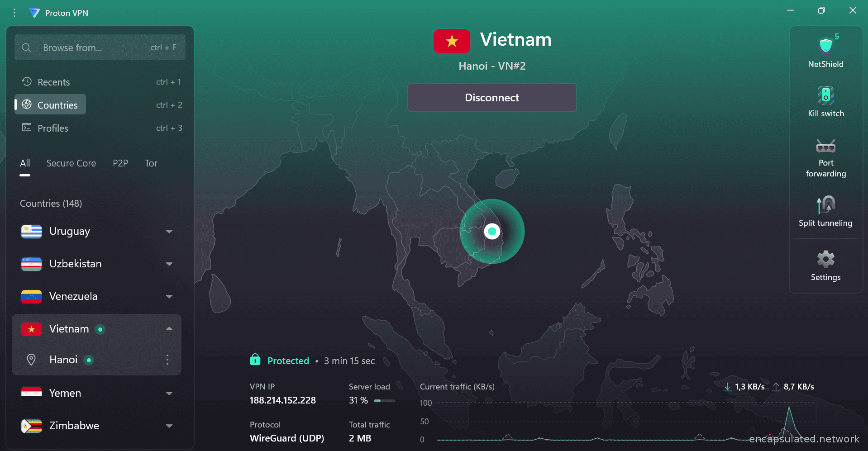Click the NetShield blocked count badge 5
Screen dimensions: 868x451
[837, 37]
